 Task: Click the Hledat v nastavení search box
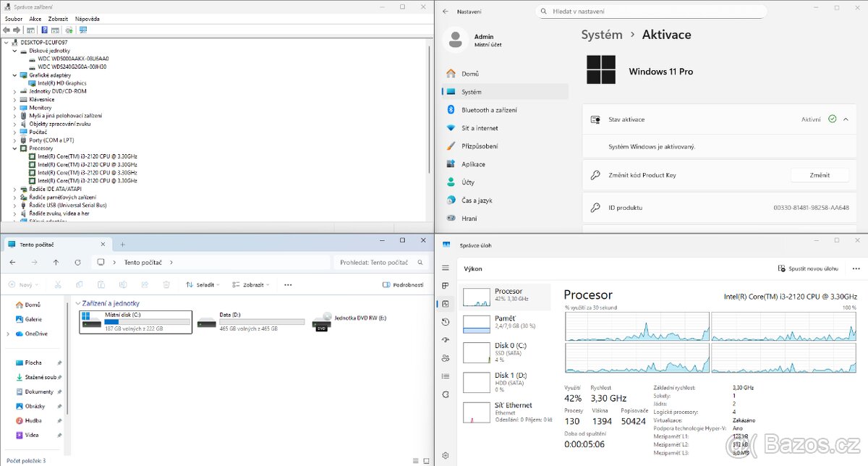click(x=650, y=11)
